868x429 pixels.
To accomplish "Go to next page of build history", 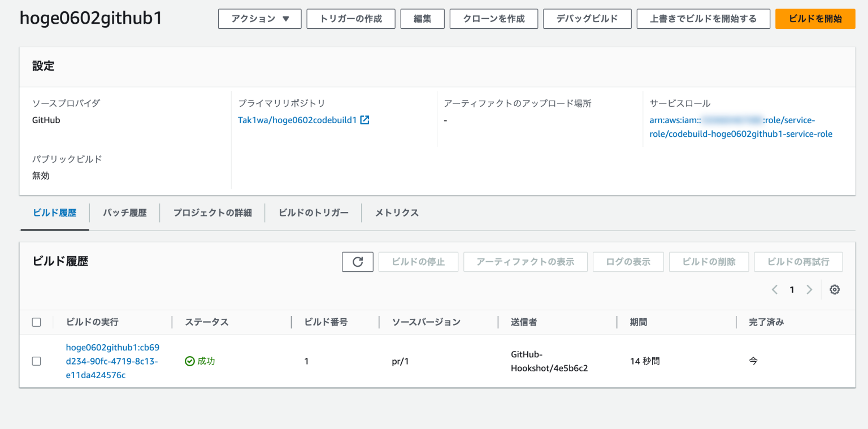I will pos(809,289).
